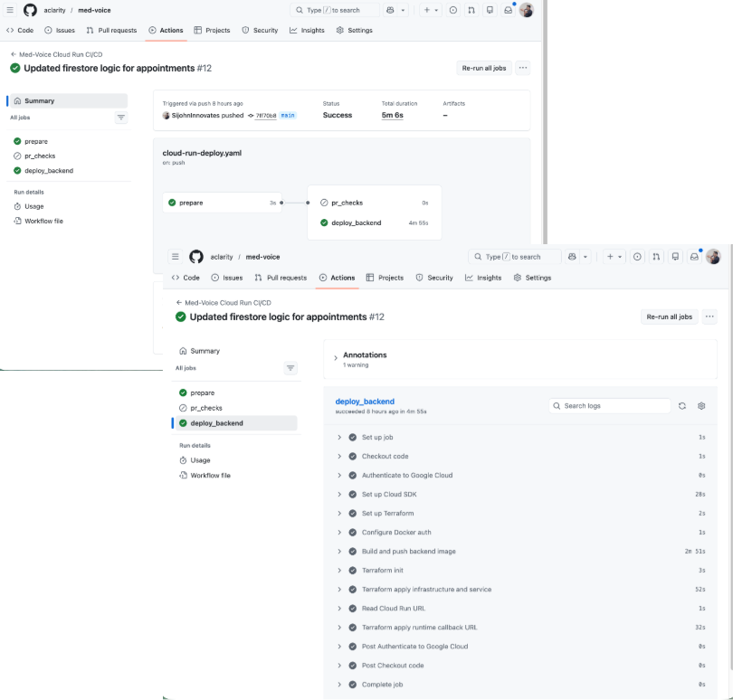Viewport: 733px width, 700px height.
Task: Open Projects tab in lower window
Action: pyautogui.click(x=385, y=278)
